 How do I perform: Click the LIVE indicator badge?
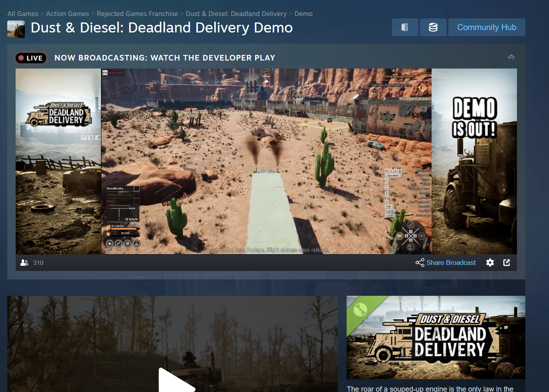(x=31, y=58)
